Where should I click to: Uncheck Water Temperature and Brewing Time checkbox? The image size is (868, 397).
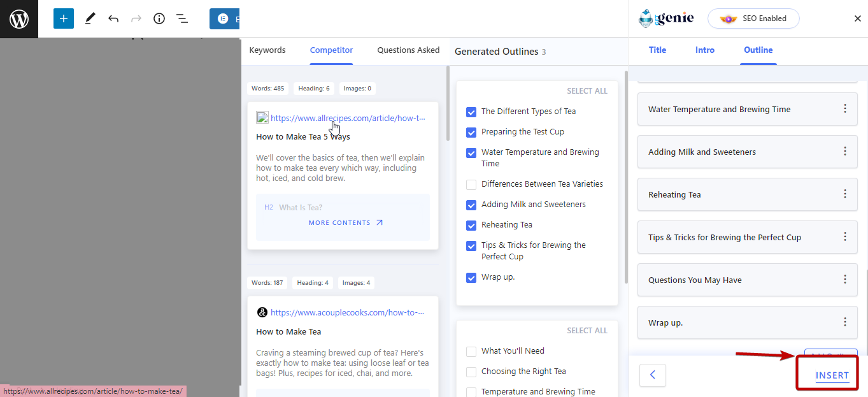(471, 153)
